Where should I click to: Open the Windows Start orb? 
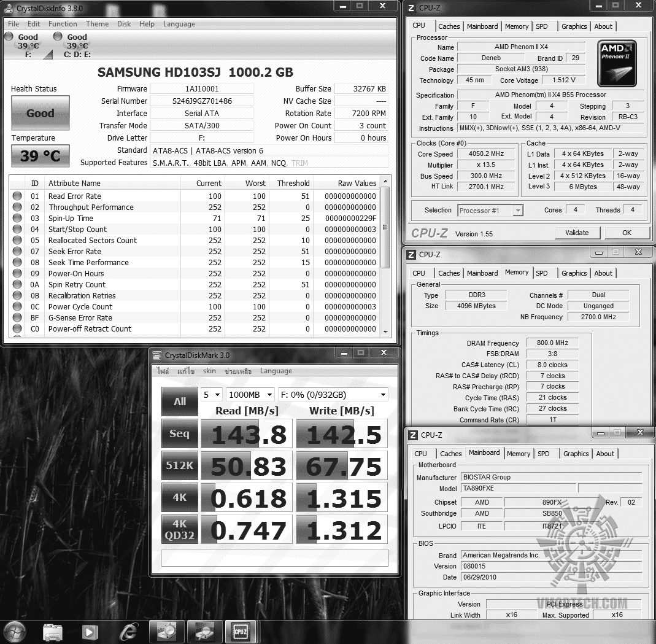coord(15,632)
